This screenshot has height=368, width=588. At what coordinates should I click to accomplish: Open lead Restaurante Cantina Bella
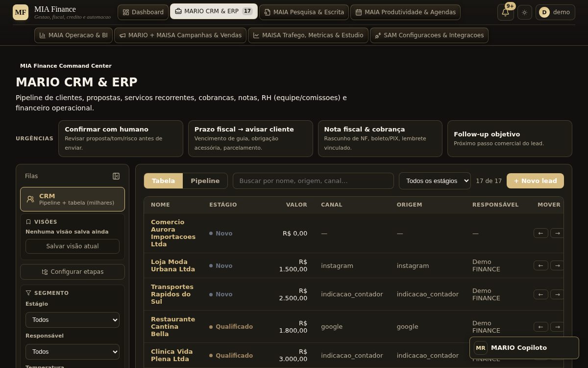[173, 327]
